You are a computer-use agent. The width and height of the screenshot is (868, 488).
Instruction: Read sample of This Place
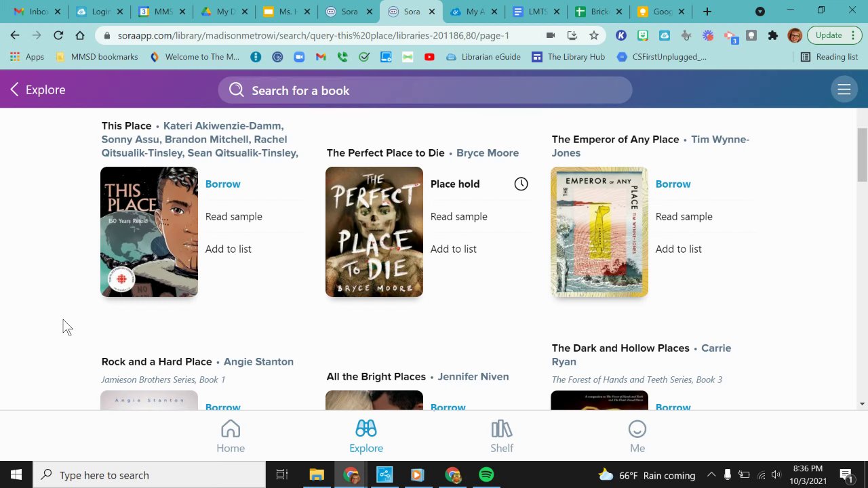(233, 216)
